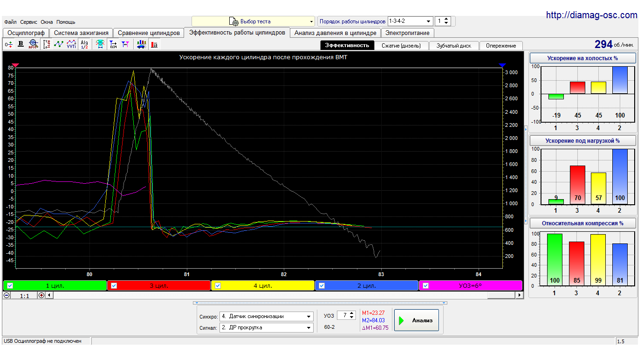Open the Выбор теста dropdown
The height and width of the screenshot is (347, 644).
[253, 21]
